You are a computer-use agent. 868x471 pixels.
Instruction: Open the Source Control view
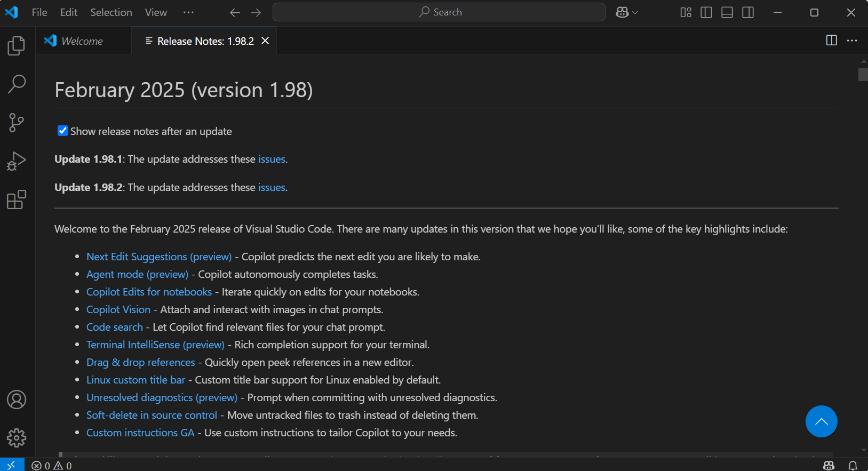click(x=17, y=123)
